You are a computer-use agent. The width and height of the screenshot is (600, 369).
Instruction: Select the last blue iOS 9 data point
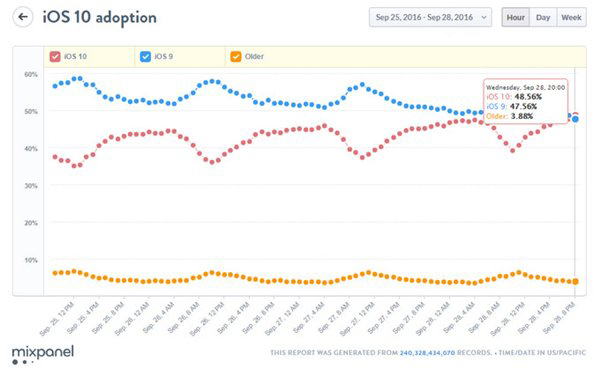tap(575, 119)
